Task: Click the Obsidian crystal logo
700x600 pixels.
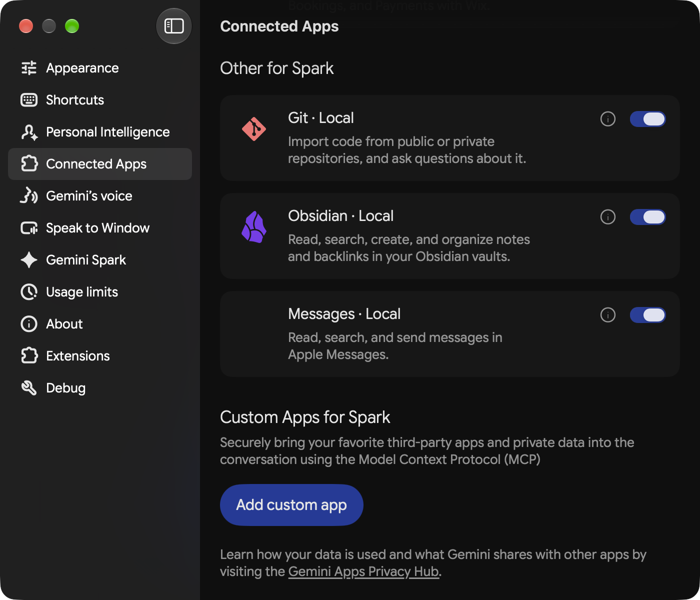Action: 254,227
